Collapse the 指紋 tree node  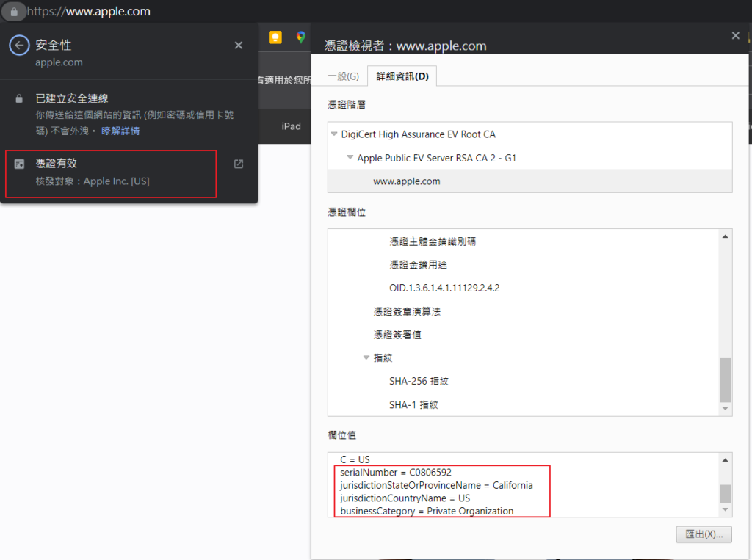click(x=366, y=357)
